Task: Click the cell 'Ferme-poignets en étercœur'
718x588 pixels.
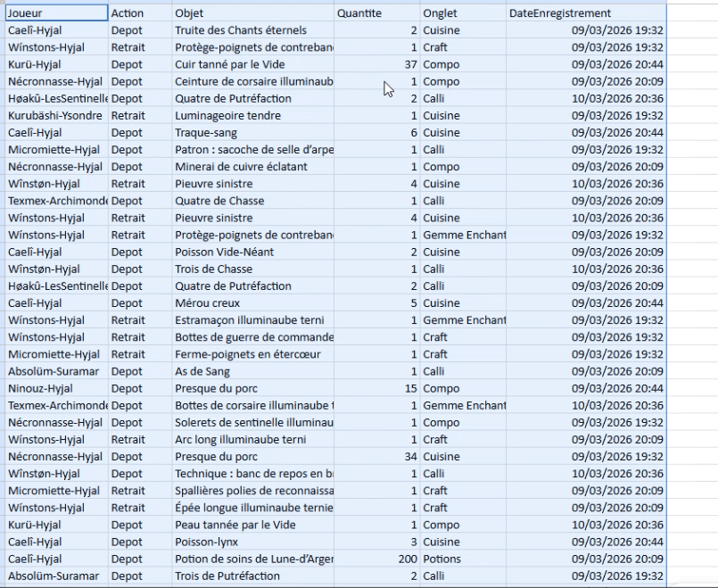Action: click(x=253, y=354)
